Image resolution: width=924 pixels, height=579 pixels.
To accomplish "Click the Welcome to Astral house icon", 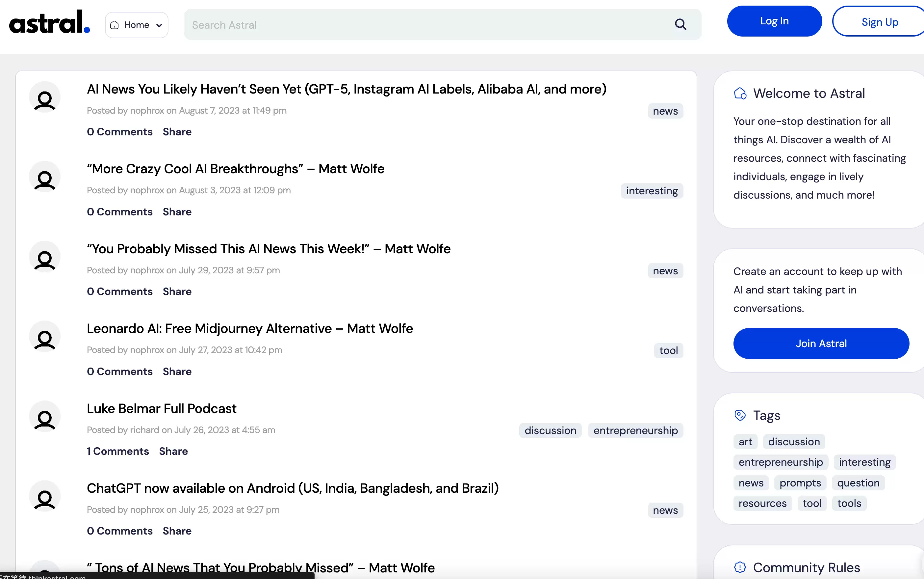I will [x=740, y=94].
